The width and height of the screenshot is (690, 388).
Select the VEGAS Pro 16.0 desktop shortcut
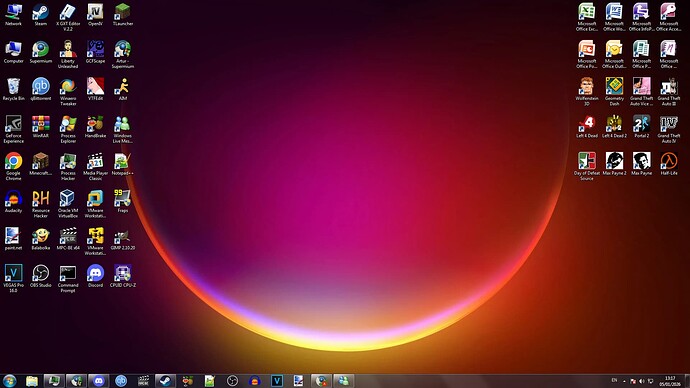[x=13, y=279]
